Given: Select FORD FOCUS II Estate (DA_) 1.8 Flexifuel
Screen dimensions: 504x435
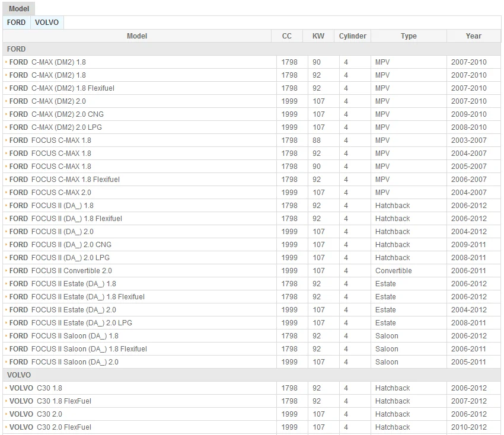Looking at the screenshot, I should point(251,297).
